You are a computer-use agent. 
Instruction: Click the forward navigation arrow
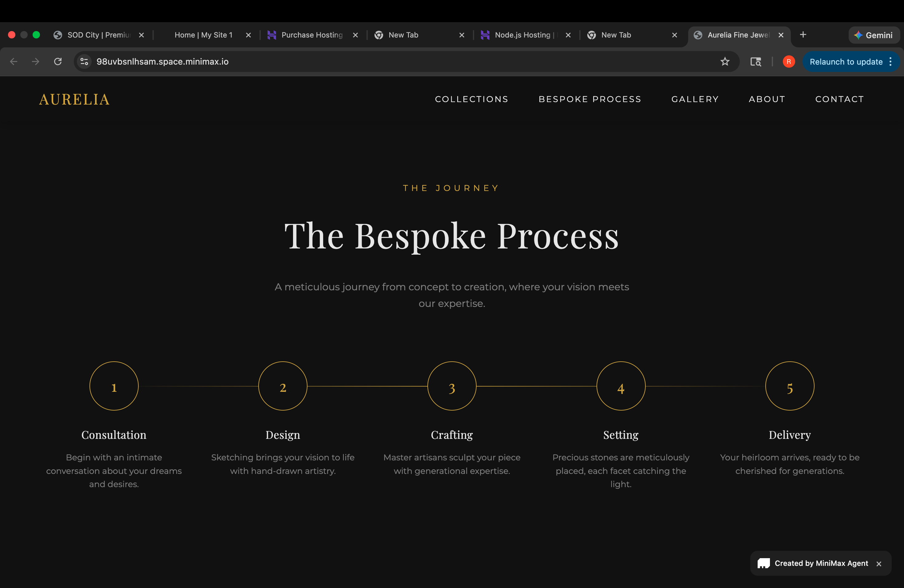(x=35, y=62)
